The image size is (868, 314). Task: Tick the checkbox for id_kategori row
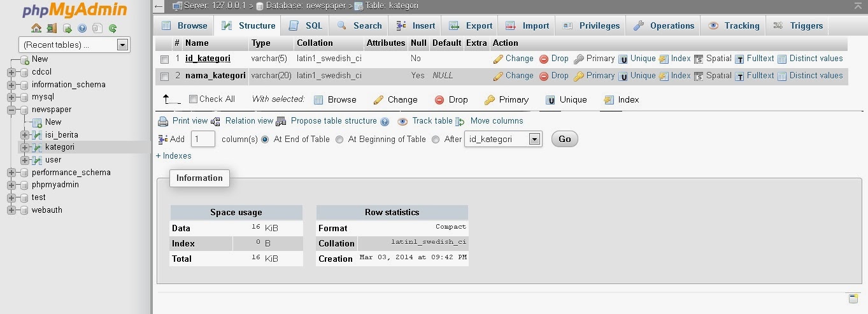point(164,59)
